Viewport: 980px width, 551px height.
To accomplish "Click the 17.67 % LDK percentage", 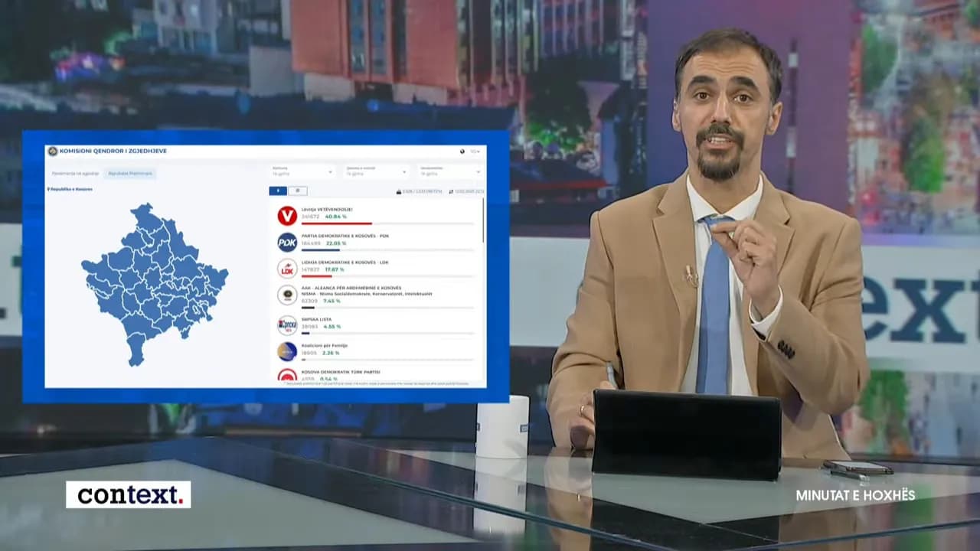I will point(335,269).
